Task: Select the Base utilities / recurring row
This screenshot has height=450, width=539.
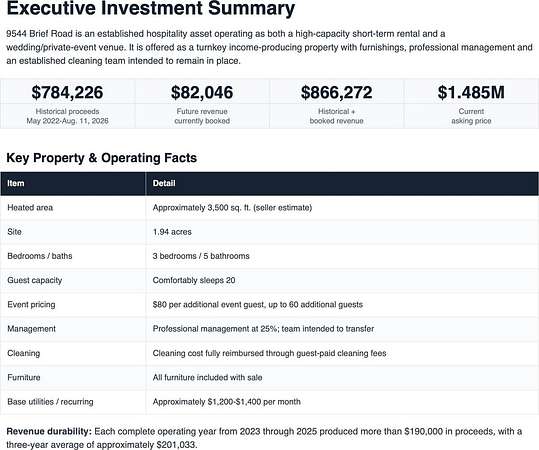Action: click(x=270, y=402)
